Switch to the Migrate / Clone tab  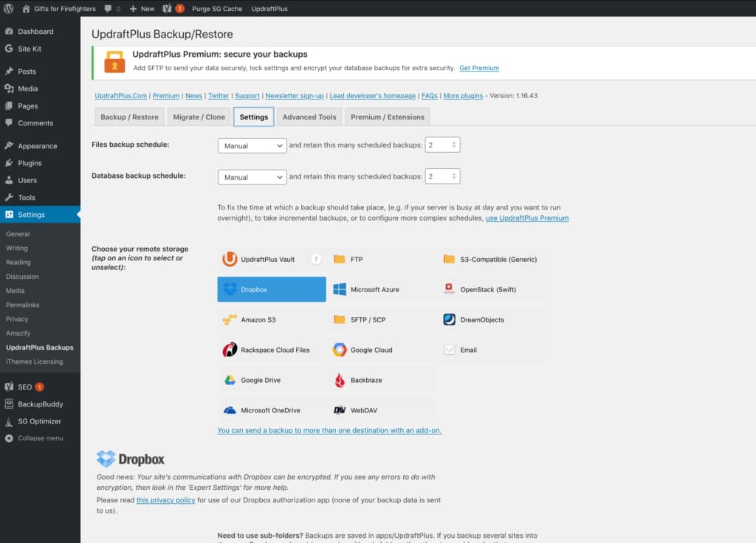pyautogui.click(x=199, y=116)
